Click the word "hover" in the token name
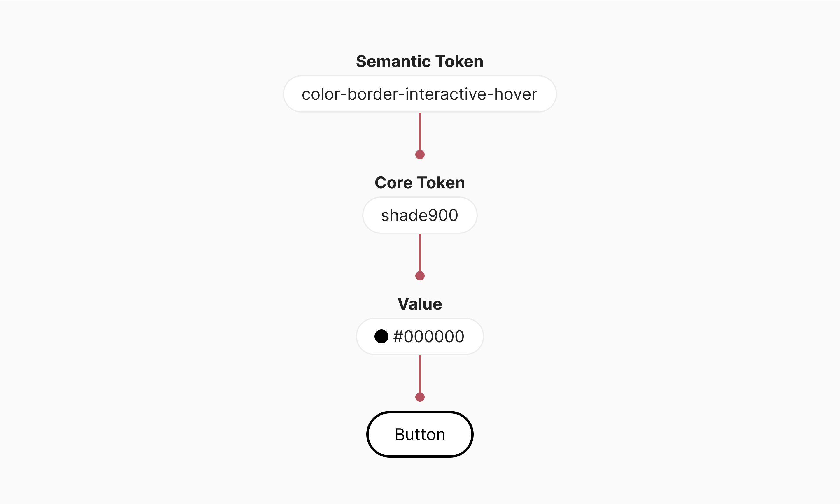This screenshot has height=504, width=840. [515, 94]
